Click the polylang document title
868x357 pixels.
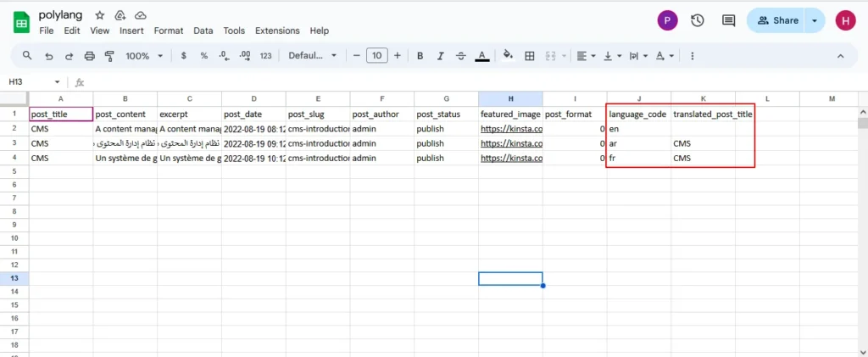(x=61, y=15)
